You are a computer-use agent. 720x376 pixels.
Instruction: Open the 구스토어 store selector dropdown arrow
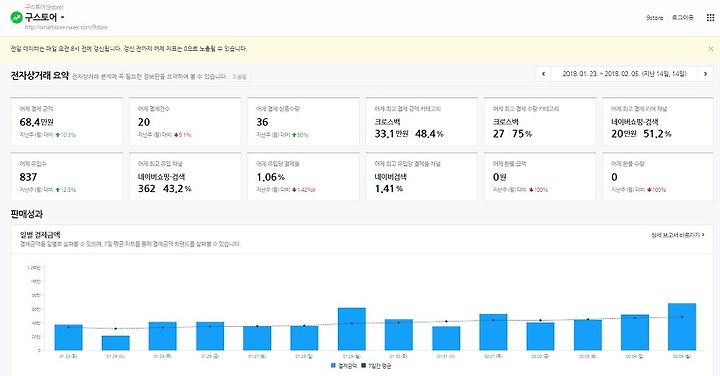pos(62,18)
